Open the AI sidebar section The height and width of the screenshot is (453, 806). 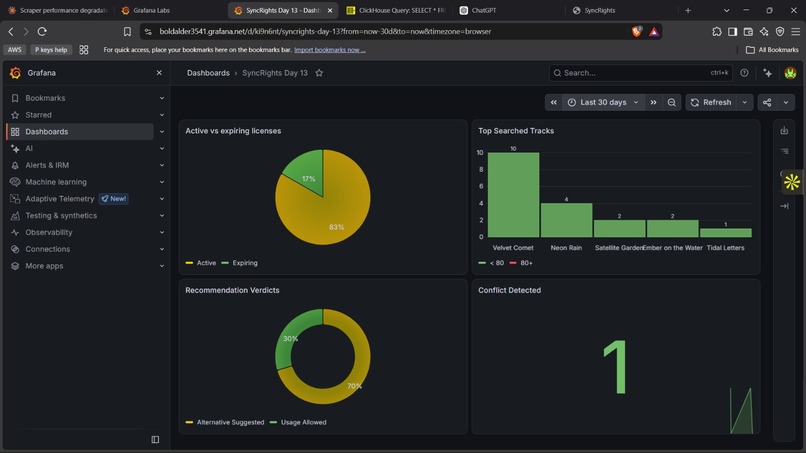pos(29,149)
